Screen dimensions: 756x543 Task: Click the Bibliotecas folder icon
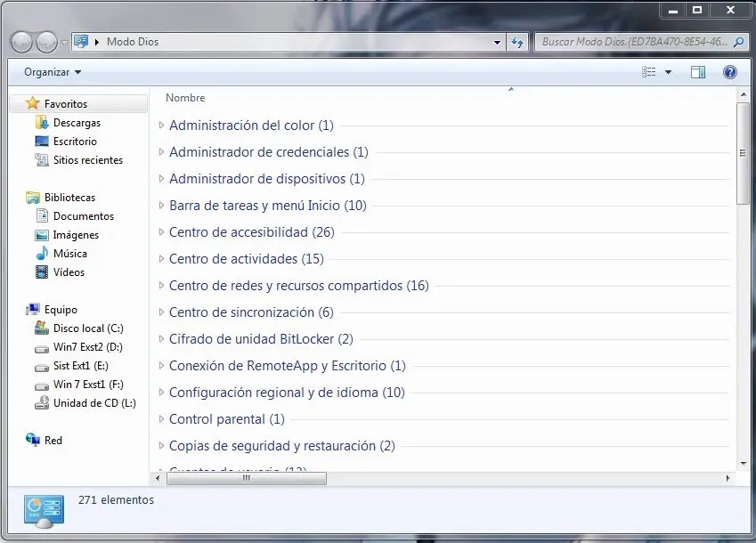pyautogui.click(x=33, y=198)
